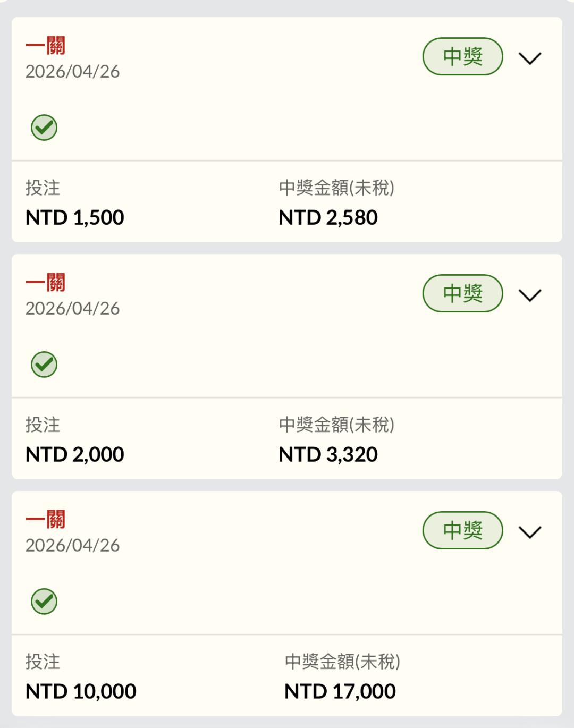
Task: Select 一關 title of the NTD 2,000 bet
Action: (x=46, y=283)
